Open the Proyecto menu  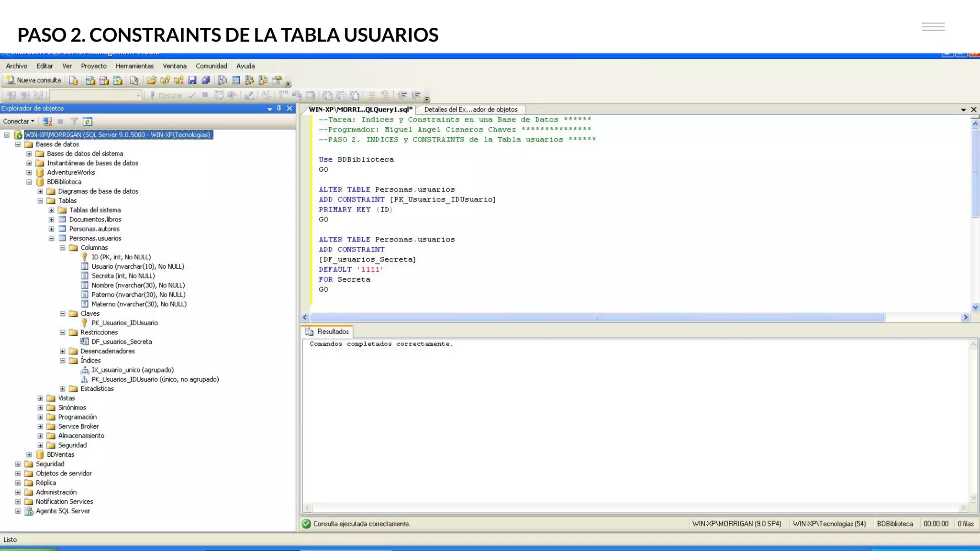point(94,66)
